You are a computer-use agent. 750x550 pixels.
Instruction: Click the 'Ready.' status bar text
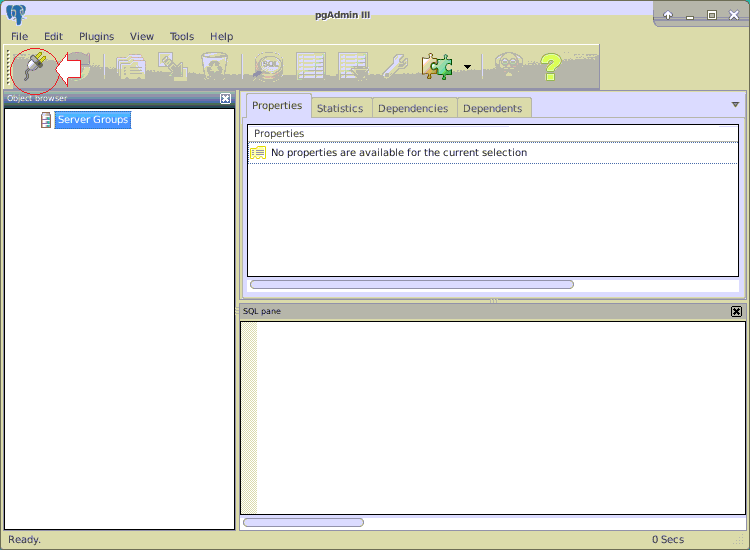coord(24,539)
